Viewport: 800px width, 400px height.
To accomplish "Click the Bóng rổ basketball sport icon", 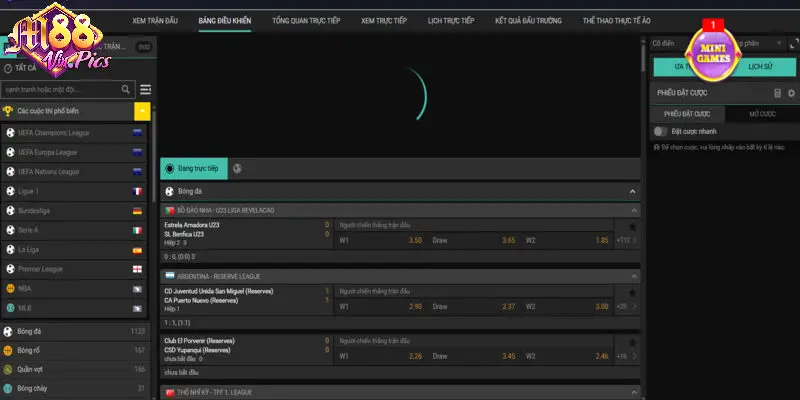I will click(x=9, y=350).
